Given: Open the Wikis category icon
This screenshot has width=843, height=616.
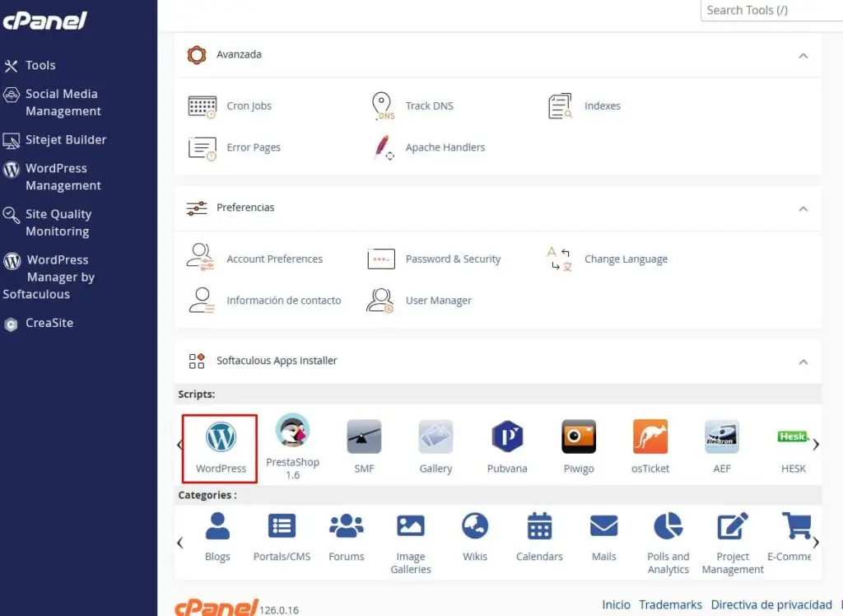Looking at the screenshot, I should tap(475, 526).
